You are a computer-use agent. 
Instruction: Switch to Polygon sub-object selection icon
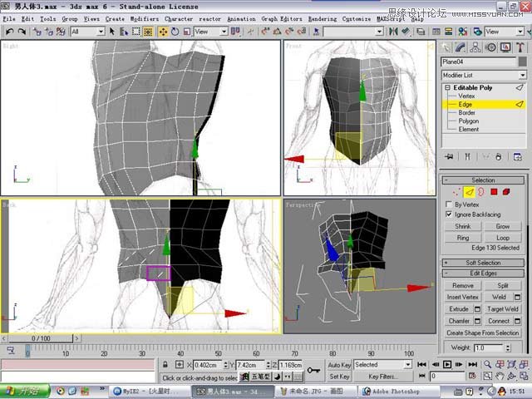493,192
